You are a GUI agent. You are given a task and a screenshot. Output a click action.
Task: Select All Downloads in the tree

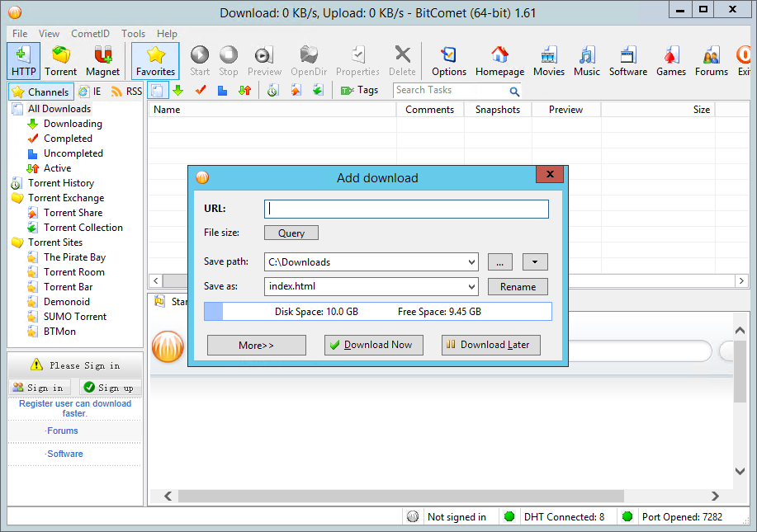(59, 109)
